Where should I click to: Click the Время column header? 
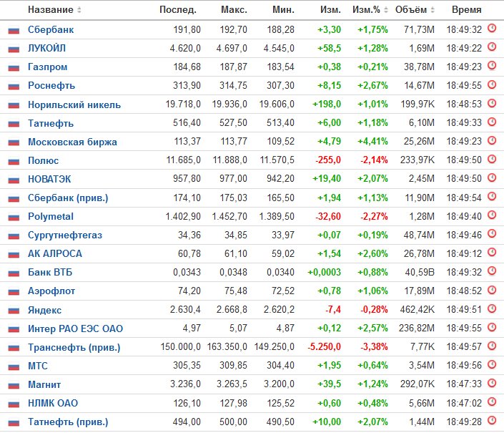coord(466,9)
